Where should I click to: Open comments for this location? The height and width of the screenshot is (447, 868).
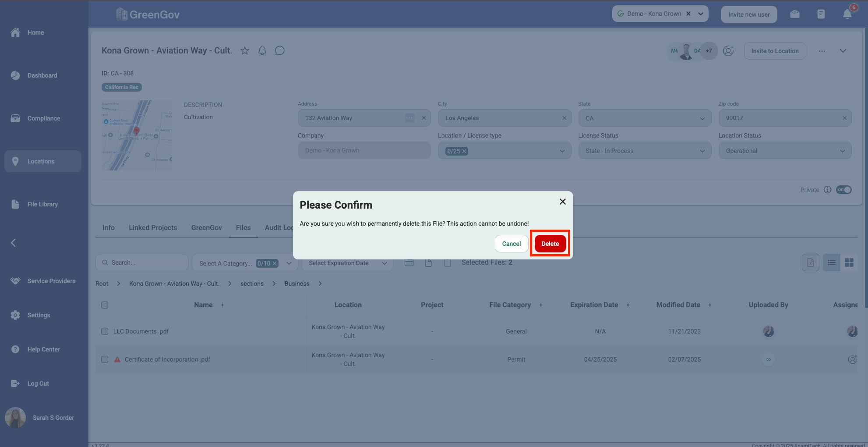click(280, 50)
